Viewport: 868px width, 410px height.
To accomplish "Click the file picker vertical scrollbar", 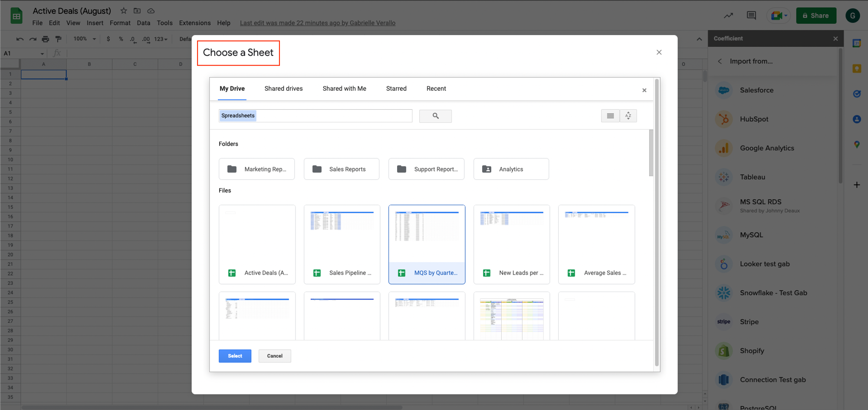I will point(651,153).
